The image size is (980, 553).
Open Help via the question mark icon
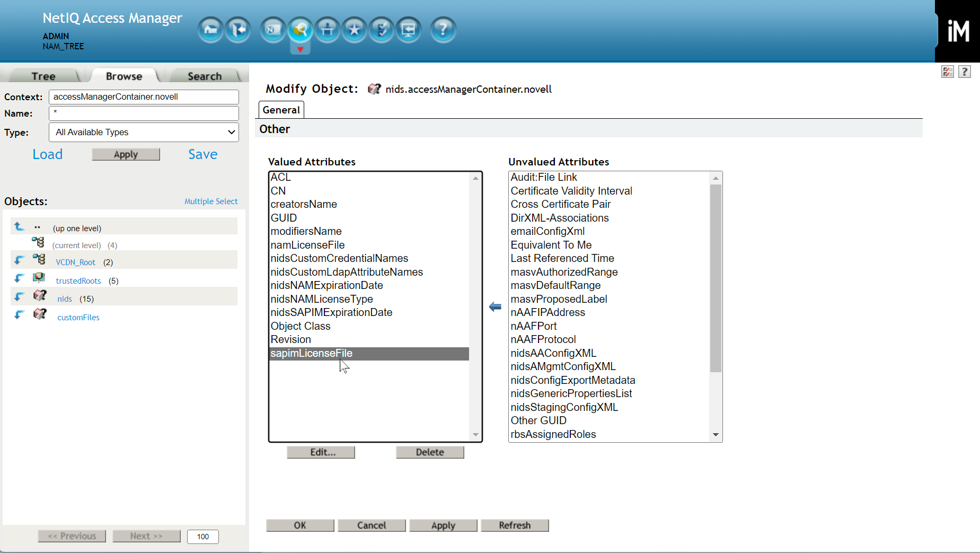click(x=443, y=30)
